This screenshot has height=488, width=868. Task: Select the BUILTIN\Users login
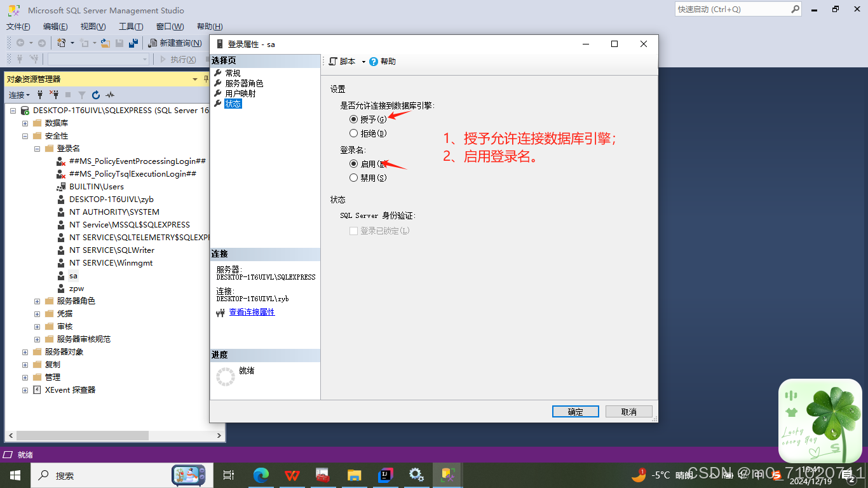click(x=97, y=187)
